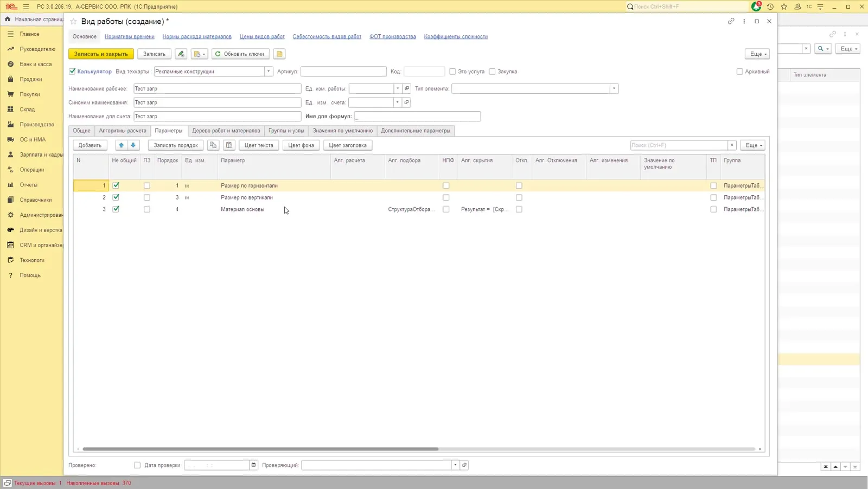This screenshot has height=489, width=868.
Task: Click the Записать и закрыть button
Action: coord(101,54)
